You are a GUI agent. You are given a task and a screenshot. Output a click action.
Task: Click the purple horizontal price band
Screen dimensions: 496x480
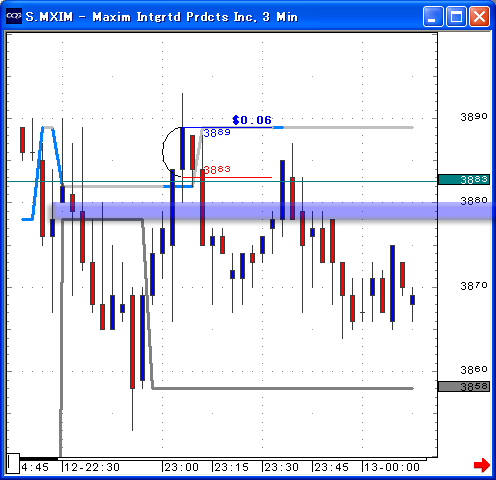coord(273,211)
